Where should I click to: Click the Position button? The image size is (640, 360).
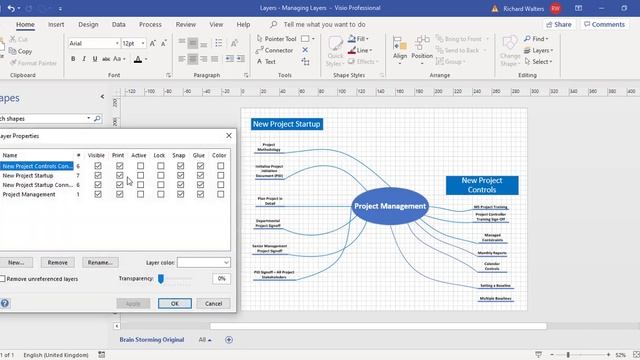[422, 51]
